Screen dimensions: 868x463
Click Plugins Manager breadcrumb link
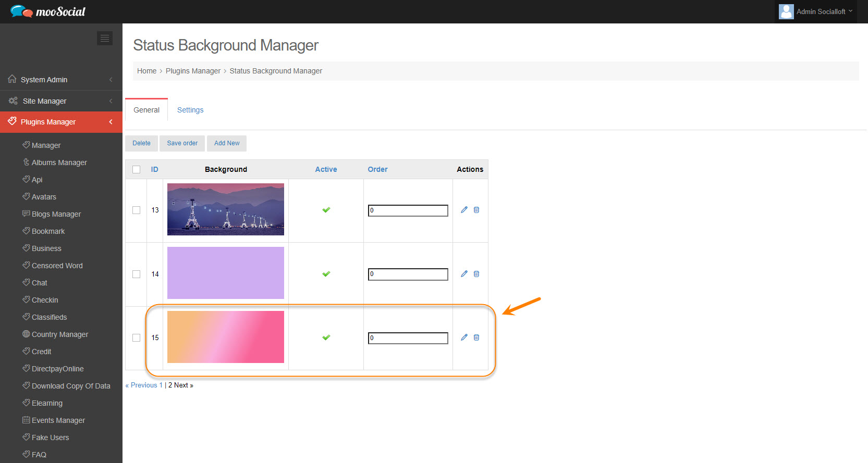tap(193, 71)
